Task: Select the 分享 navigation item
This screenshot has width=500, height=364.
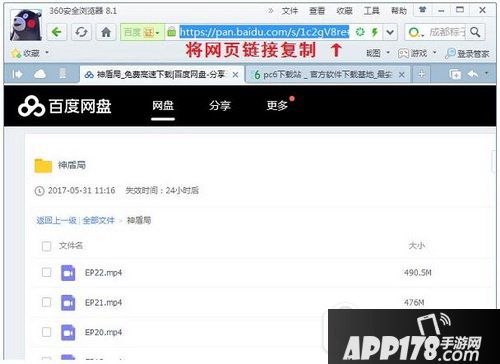Action: pos(220,106)
